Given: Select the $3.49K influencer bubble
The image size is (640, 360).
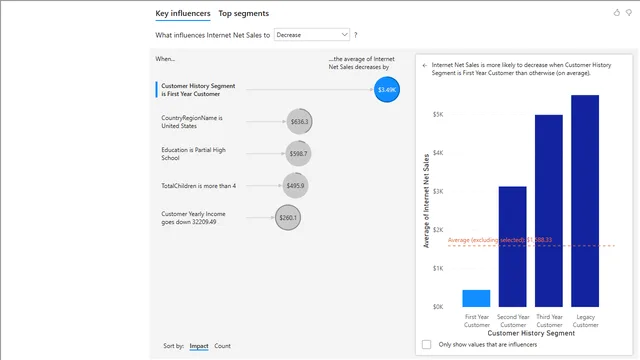Looking at the screenshot, I should coord(387,89).
